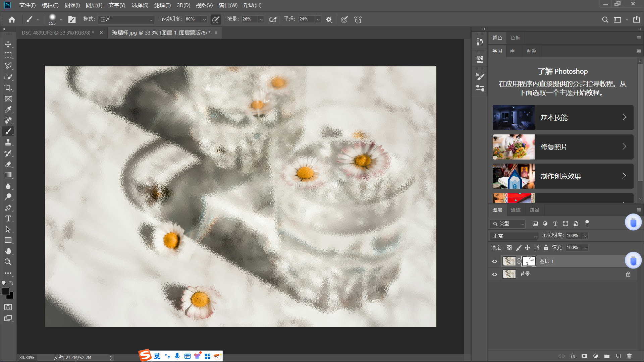Toggle Quick Mask mode in toolbar
644x362 pixels.
coord(8,307)
